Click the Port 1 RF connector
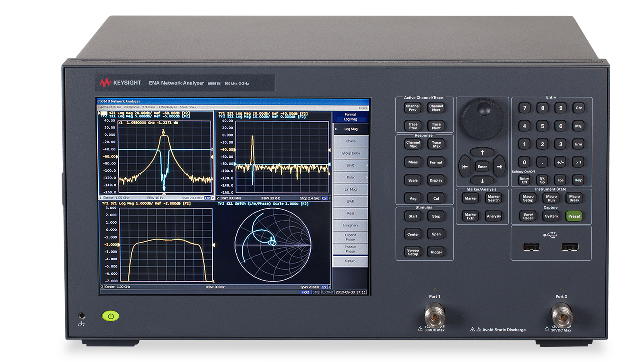The image size is (644, 362). pyautogui.click(x=435, y=315)
